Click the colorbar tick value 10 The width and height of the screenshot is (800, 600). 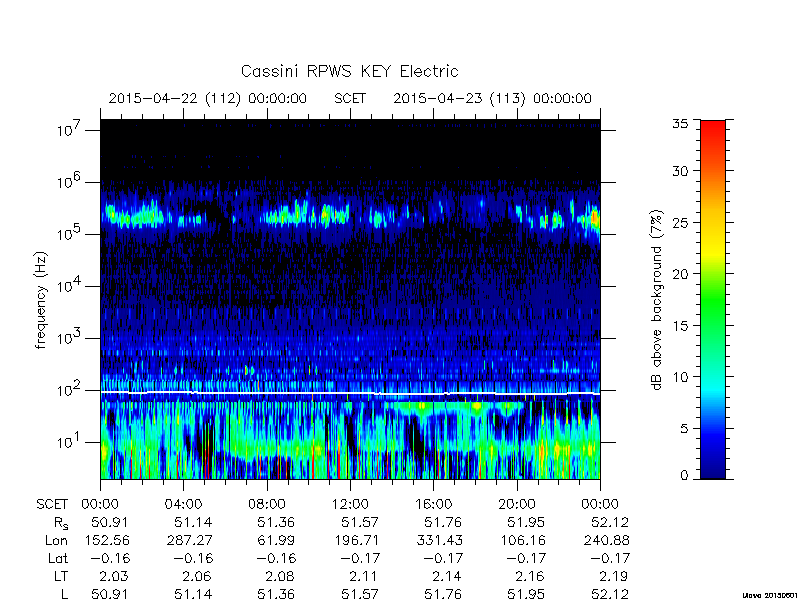pos(680,377)
